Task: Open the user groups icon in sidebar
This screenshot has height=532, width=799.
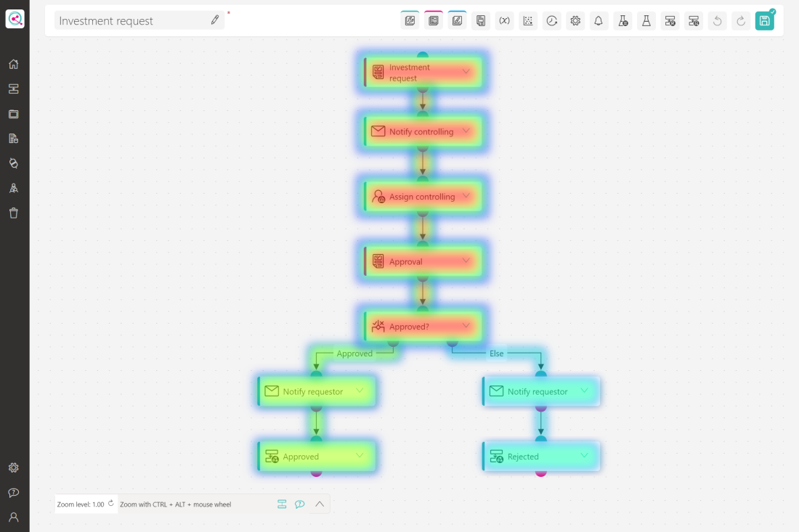Action: [x=14, y=189]
